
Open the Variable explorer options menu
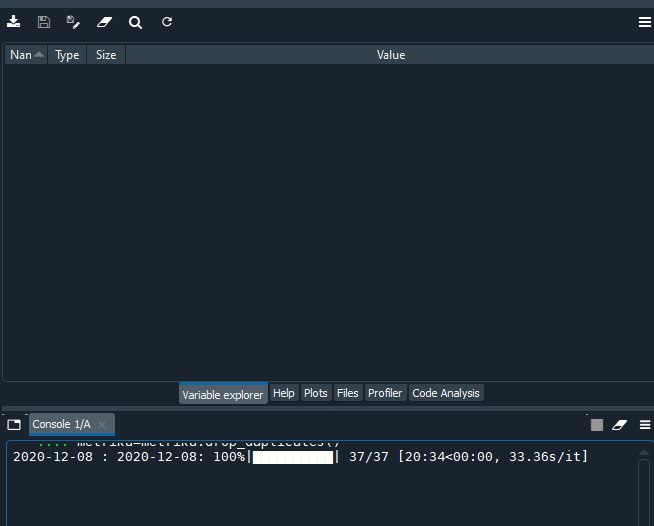click(644, 22)
